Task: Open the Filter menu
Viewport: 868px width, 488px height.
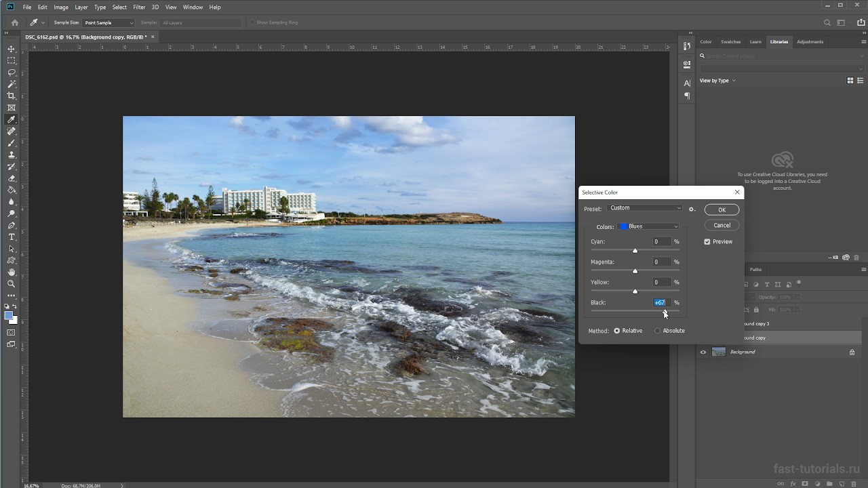Action: (139, 7)
